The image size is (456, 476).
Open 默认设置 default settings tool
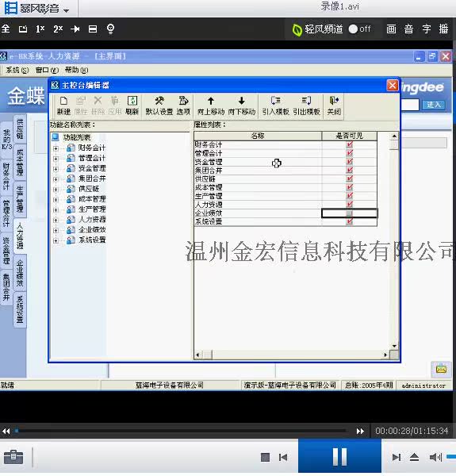[159, 105]
